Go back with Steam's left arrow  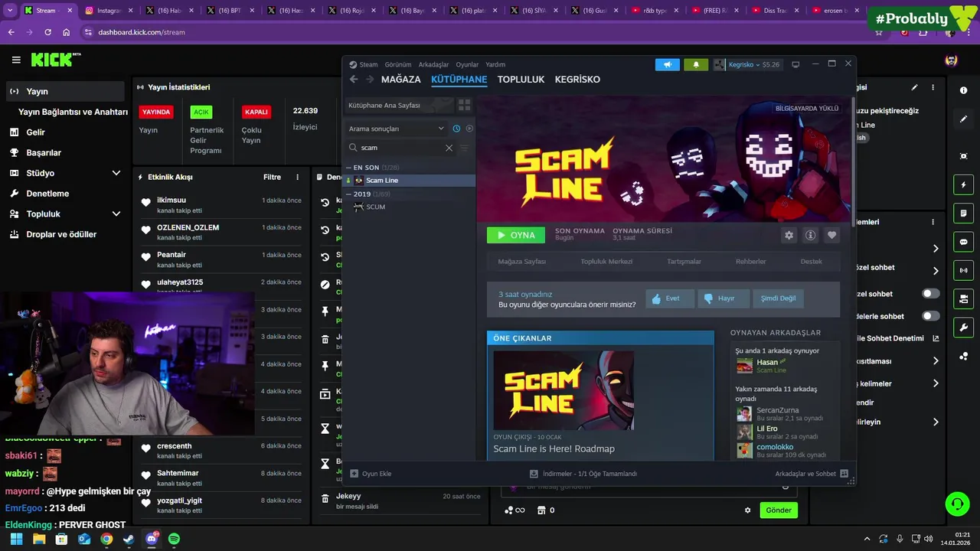point(354,80)
